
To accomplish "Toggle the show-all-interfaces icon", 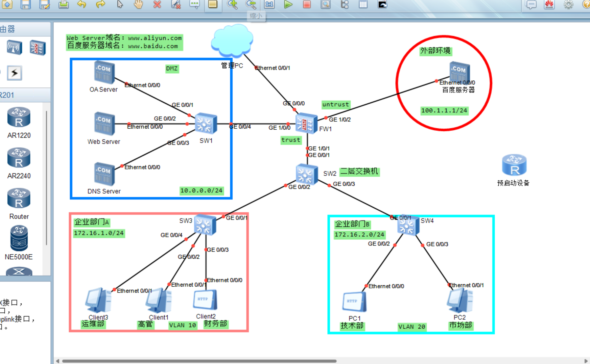I will click(x=345, y=4).
